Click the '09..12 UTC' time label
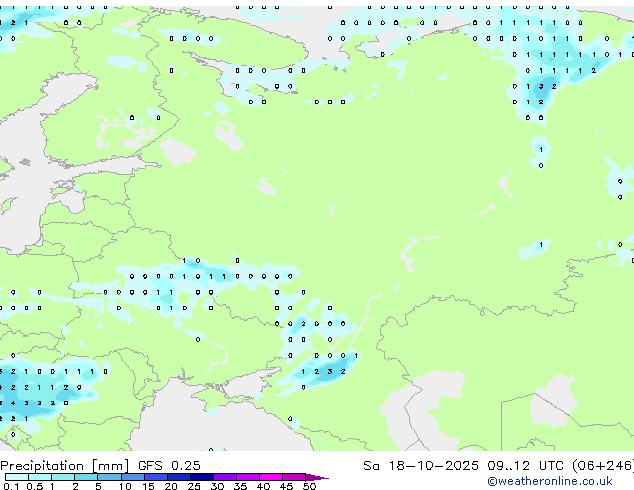Screen dimensions: 634x490 (525, 465)
